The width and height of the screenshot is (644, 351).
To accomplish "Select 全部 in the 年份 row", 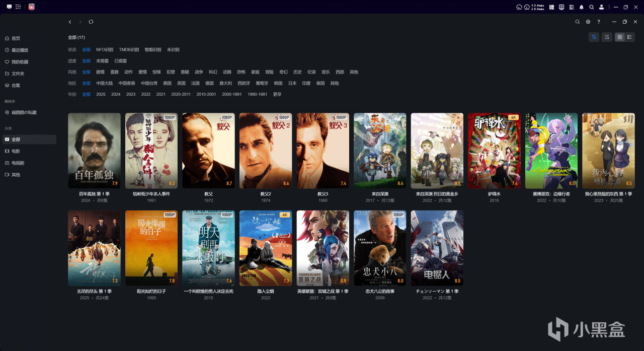I will [x=87, y=94].
